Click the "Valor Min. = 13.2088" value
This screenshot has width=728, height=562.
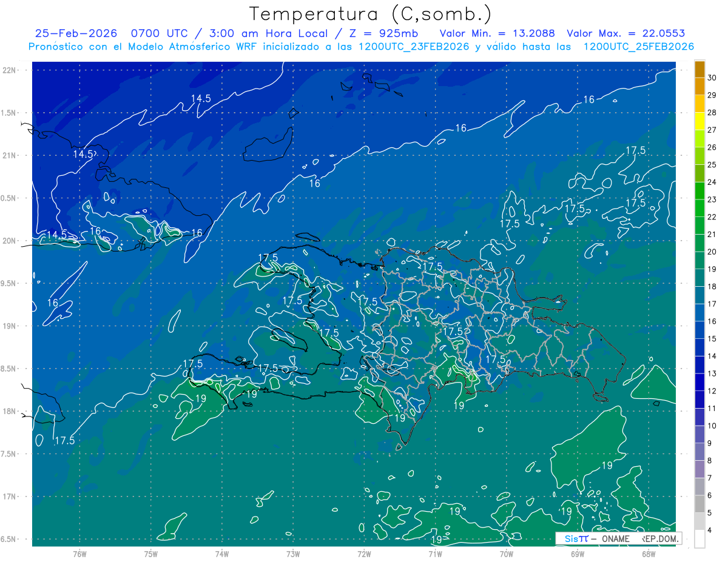[497, 33]
